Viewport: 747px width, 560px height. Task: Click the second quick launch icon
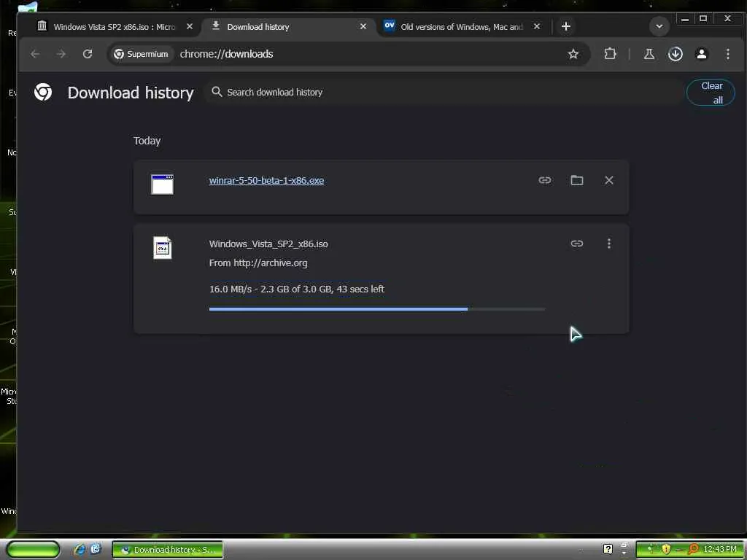click(x=96, y=549)
